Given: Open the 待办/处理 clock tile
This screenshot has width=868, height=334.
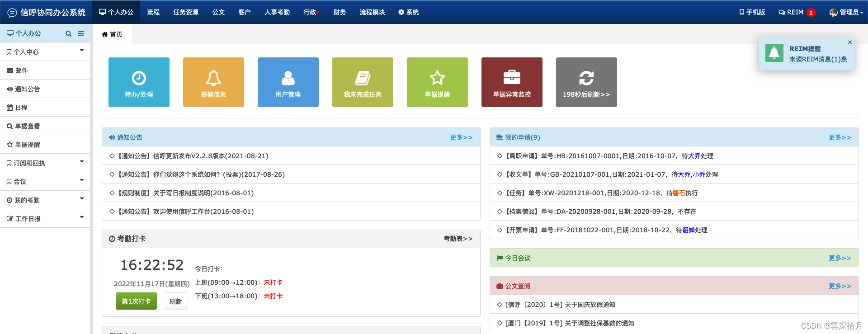Looking at the screenshot, I should click(x=139, y=82).
